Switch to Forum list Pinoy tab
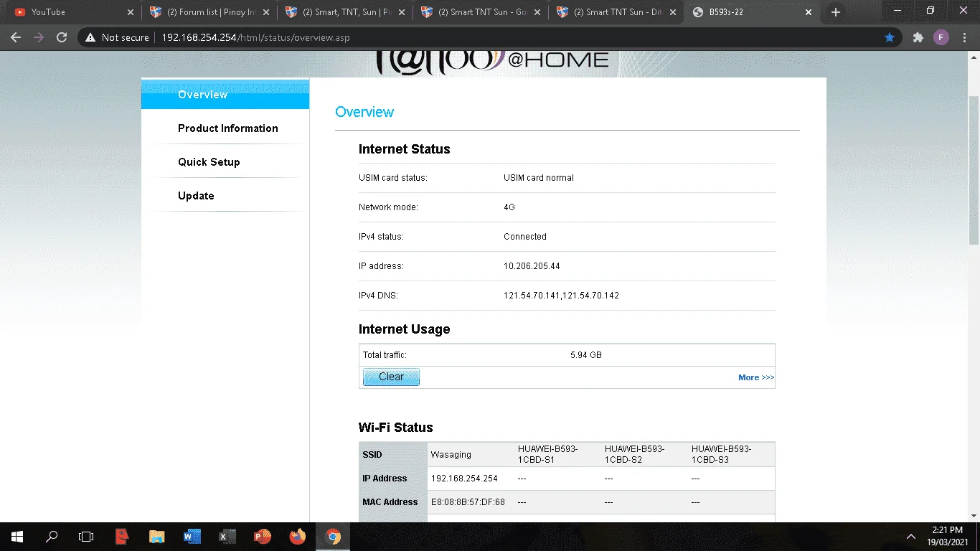980x551 pixels. (x=209, y=12)
